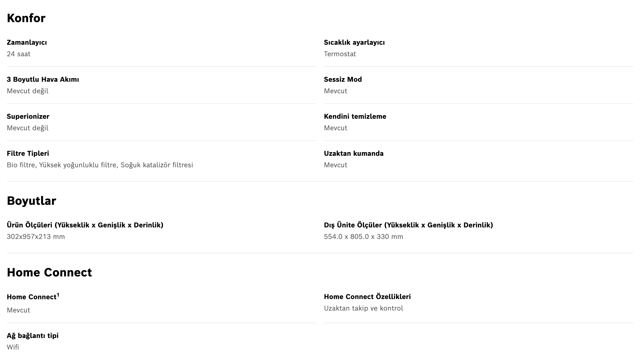Select the Sıcaklık ayarlayıcı label
Image resolution: width=644 pixels, height=362 pixels.
pos(354,43)
